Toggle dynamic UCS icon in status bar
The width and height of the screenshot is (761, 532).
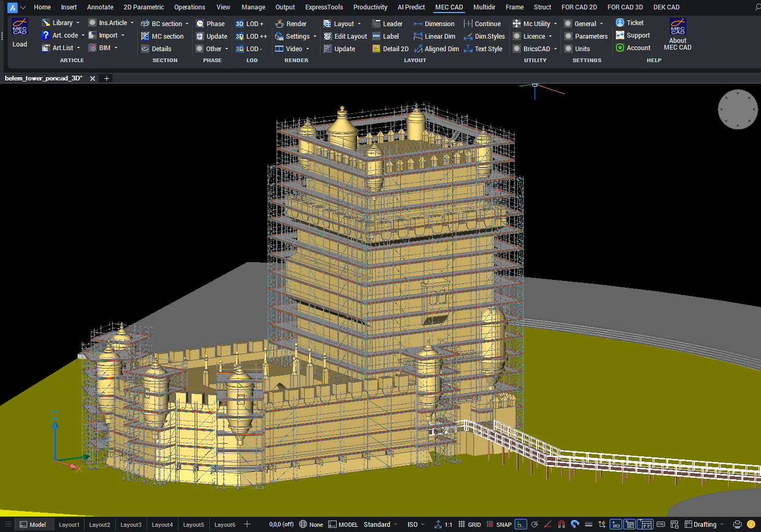(x=602, y=525)
